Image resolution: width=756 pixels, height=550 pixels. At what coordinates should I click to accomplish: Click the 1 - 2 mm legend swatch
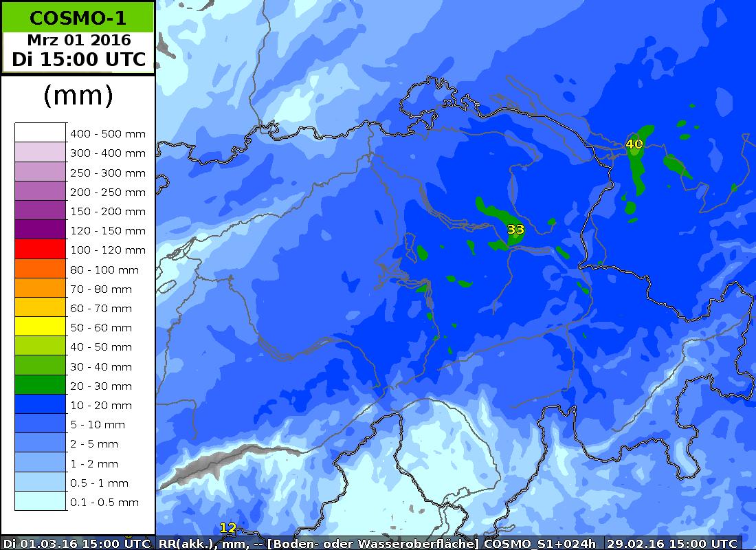pyautogui.click(x=41, y=462)
